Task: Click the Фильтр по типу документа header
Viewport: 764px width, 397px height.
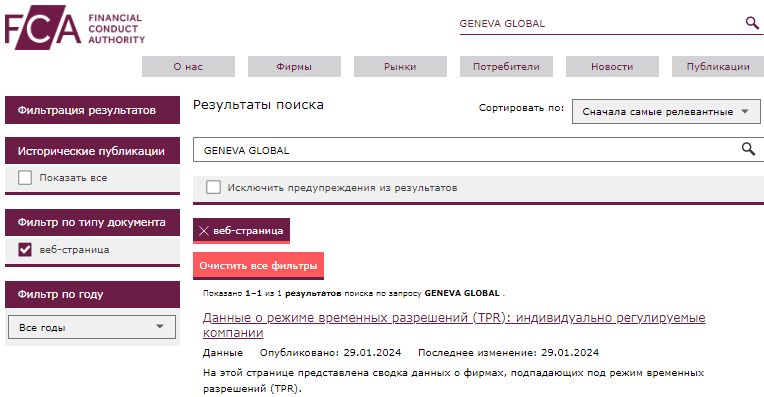Action: point(92,223)
